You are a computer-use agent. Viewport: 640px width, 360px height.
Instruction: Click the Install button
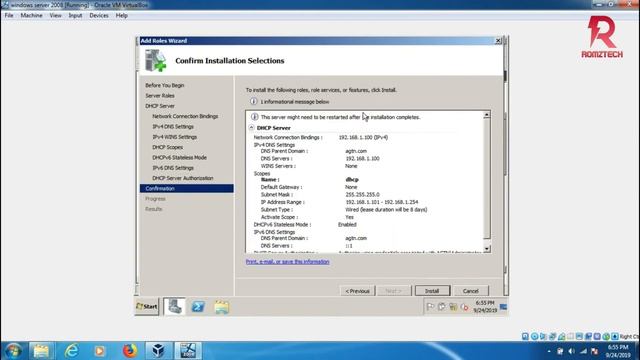432,291
